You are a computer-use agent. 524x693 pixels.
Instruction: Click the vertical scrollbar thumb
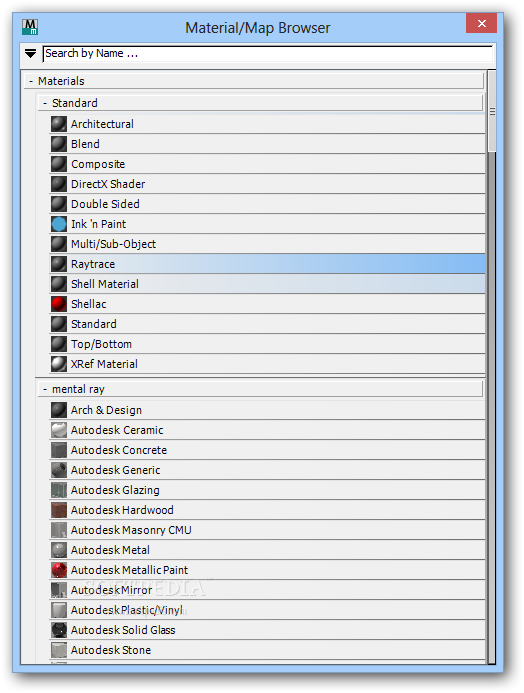click(x=492, y=111)
